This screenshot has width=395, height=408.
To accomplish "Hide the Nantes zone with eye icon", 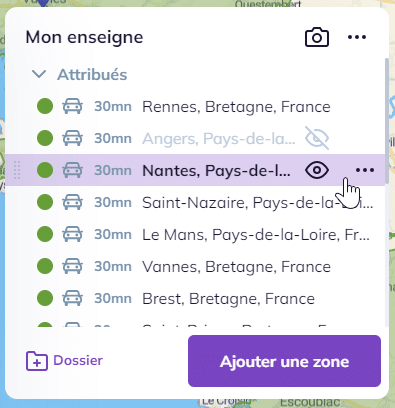I will (x=317, y=170).
